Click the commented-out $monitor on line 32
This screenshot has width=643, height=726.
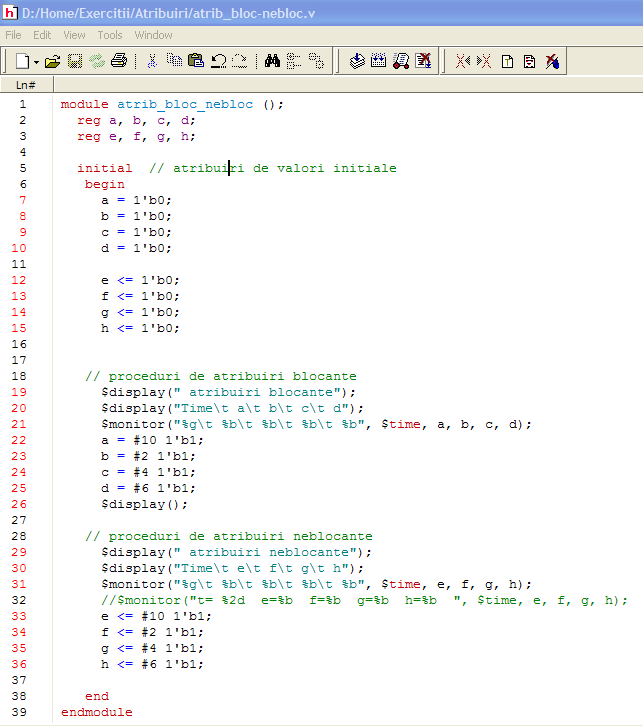(364, 600)
